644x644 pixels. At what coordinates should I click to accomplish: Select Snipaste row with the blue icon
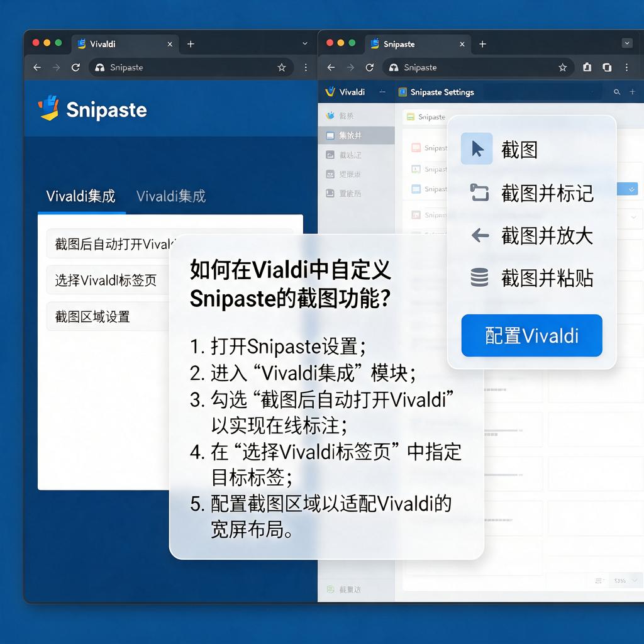click(x=429, y=189)
